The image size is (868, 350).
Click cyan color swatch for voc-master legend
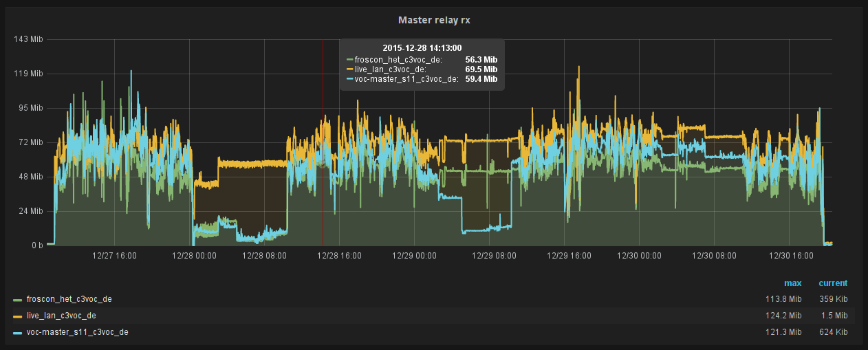17,333
